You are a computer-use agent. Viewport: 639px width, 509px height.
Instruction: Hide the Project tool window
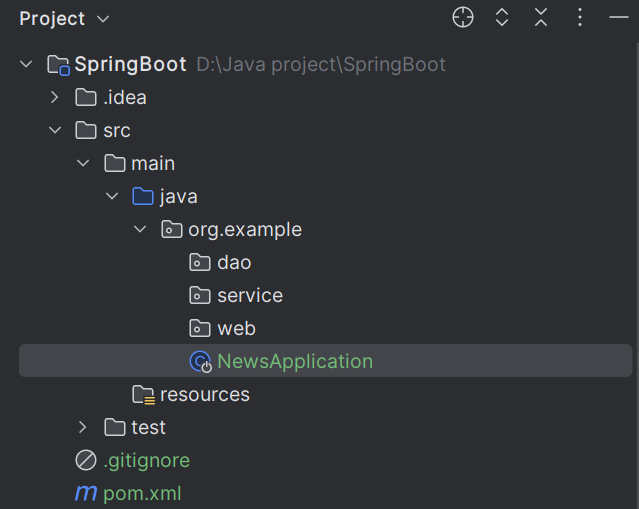click(618, 17)
